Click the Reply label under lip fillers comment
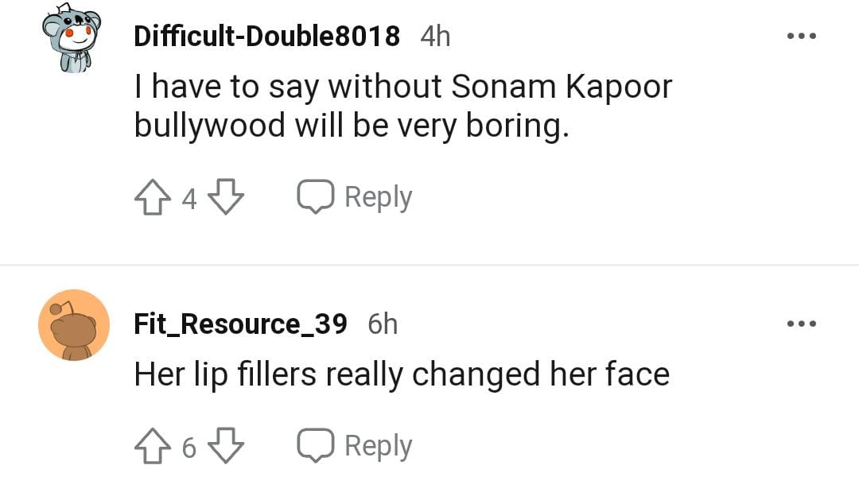859x504 pixels. [x=378, y=447]
